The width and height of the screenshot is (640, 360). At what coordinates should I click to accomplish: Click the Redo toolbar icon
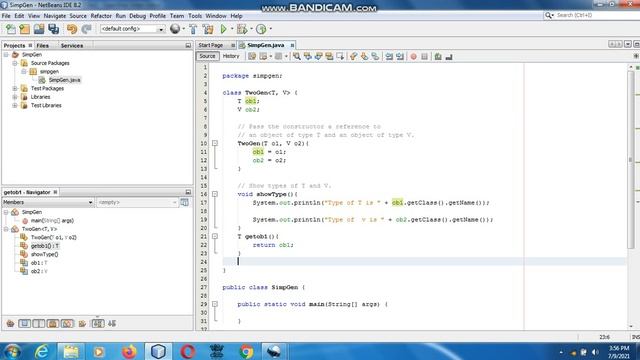click(x=86, y=29)
